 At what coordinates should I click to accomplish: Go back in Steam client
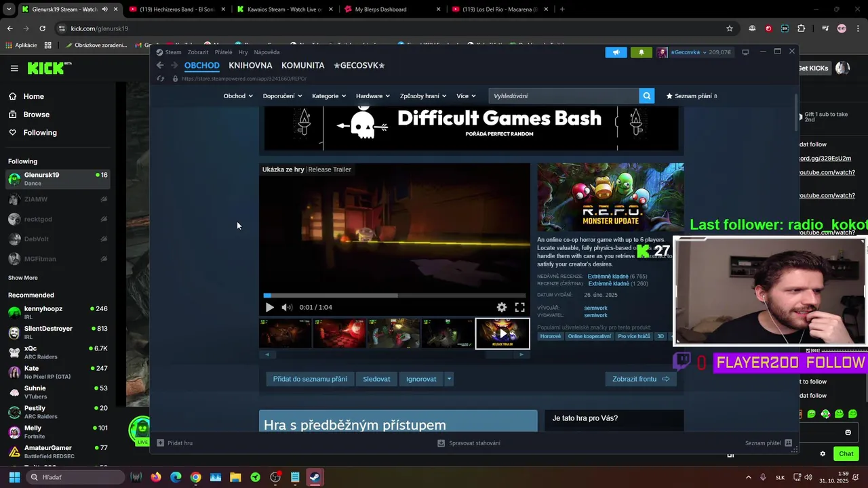(160, 66)
